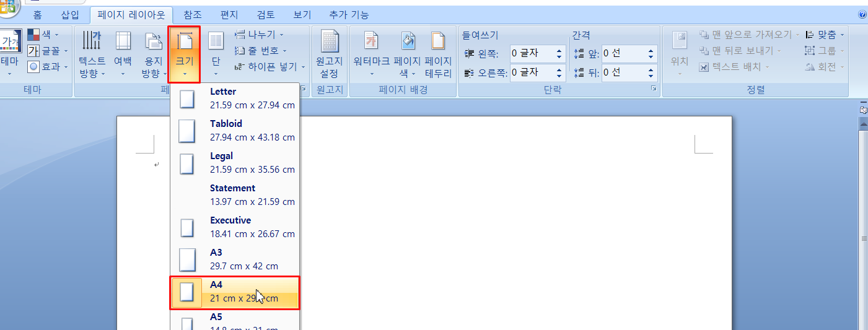The width and height of the screenshot is (868, 330).
Task: Click the Office button
Action: click(7, 6)
